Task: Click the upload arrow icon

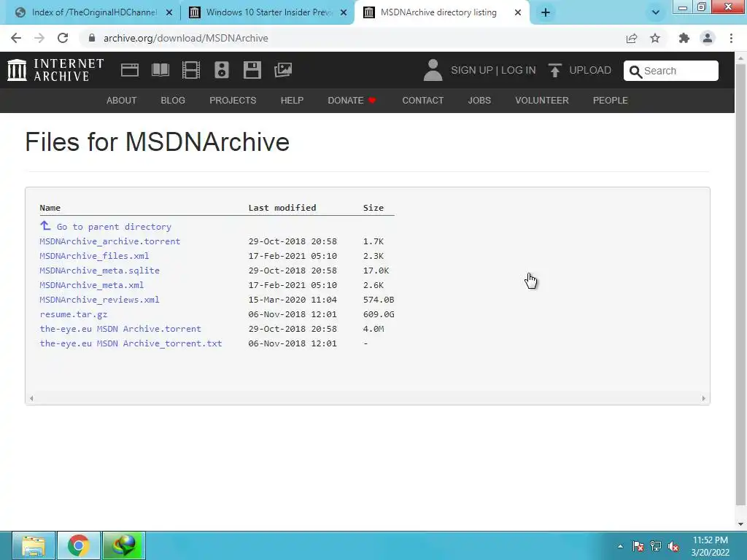Action: pyautogui.click(x=554, y=70)
